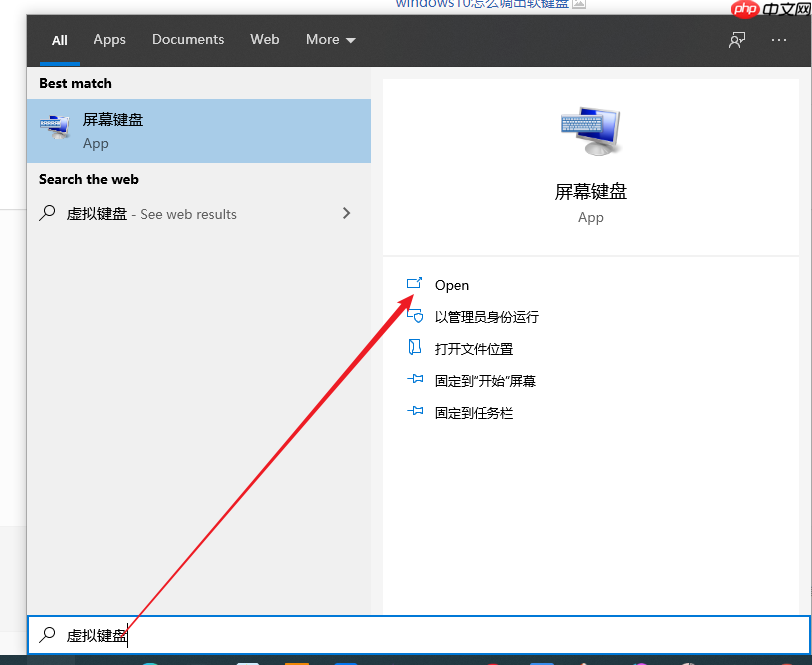Click the run as administrator shield icon

tap(415, 317)
